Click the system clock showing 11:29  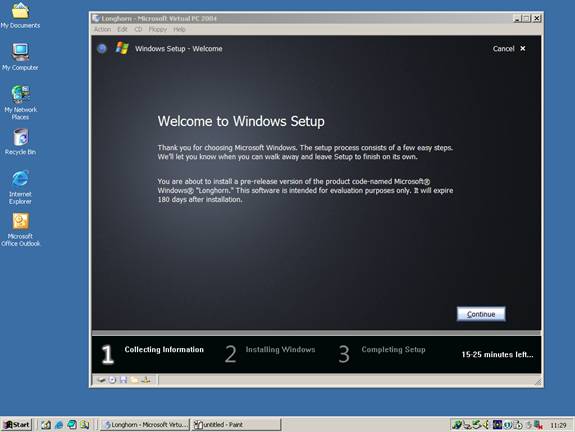coord(558,425)
